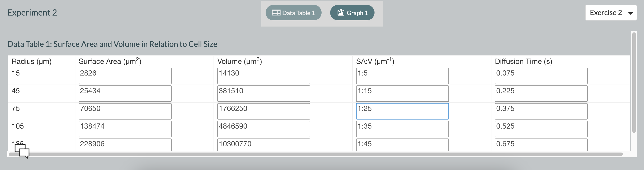Click the SA:V field with 1:35

click(x=402, y=129)
